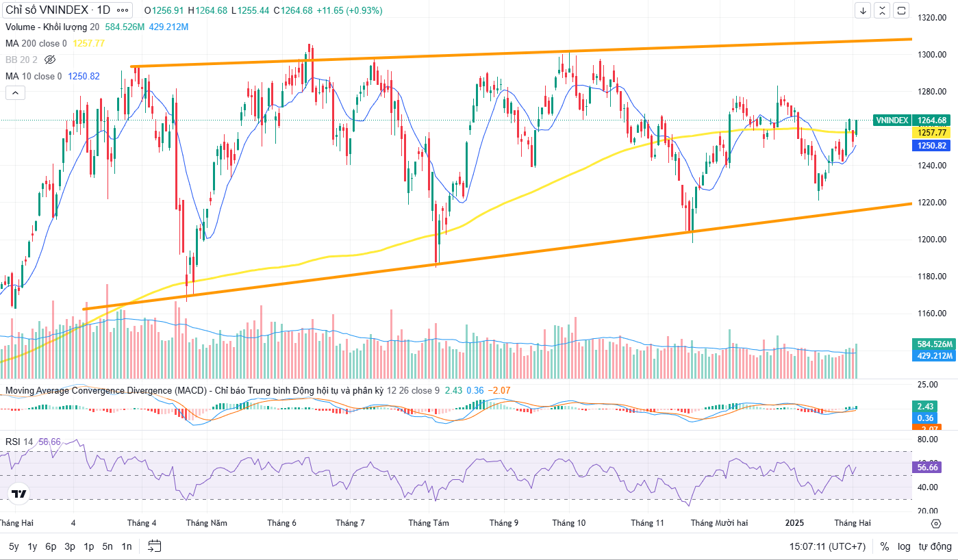Collapse the indicator legend with the chevron

point(16,93)
